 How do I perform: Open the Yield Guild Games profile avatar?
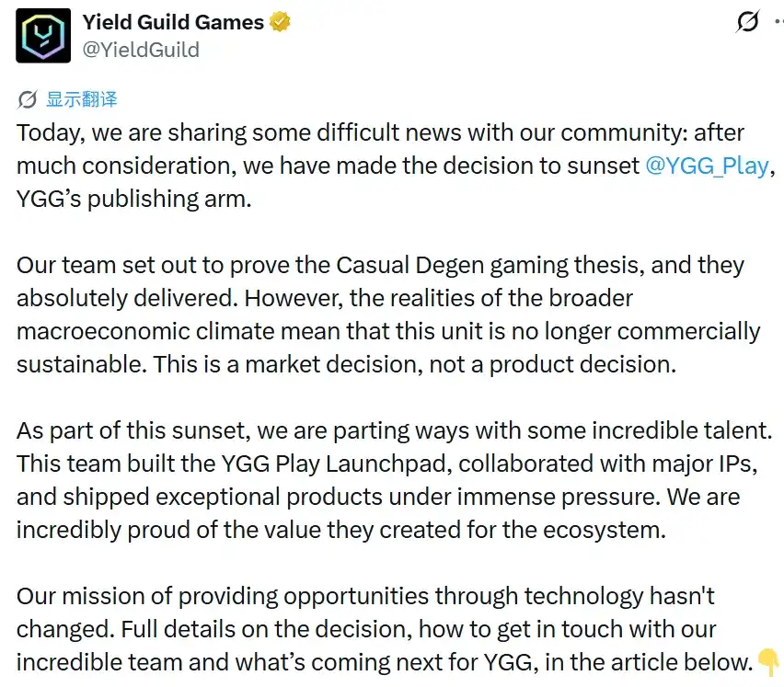tap(43, 36)
